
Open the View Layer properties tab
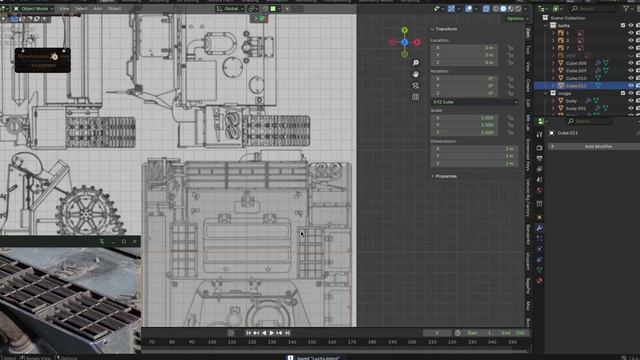540,169
